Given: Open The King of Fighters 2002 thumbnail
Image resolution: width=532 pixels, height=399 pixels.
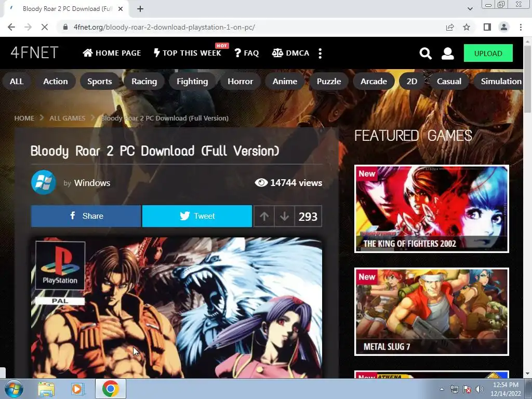Looking at the screenshot, I should [x=432, y=209].
